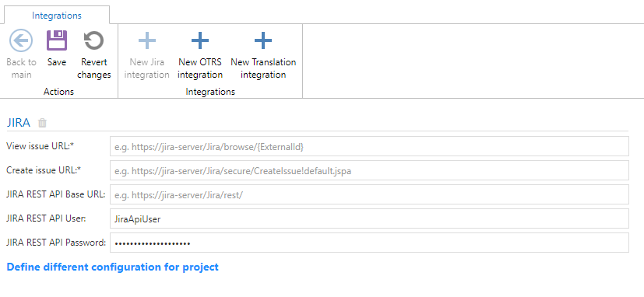Click the New Translation integration plus icon

click(x=263, y=40)
